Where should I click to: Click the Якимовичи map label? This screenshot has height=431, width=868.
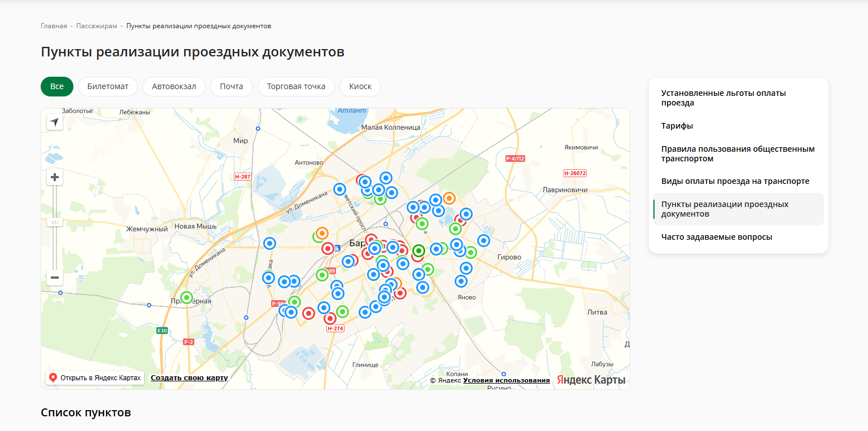(x=581, y=147)
